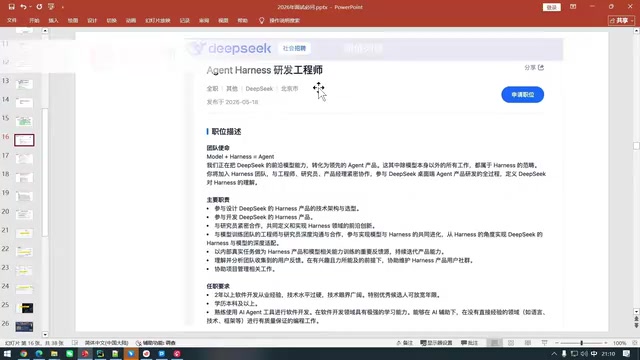Fit slide to window icon
Screen dimensions: 640x360
tap(635, 343)
